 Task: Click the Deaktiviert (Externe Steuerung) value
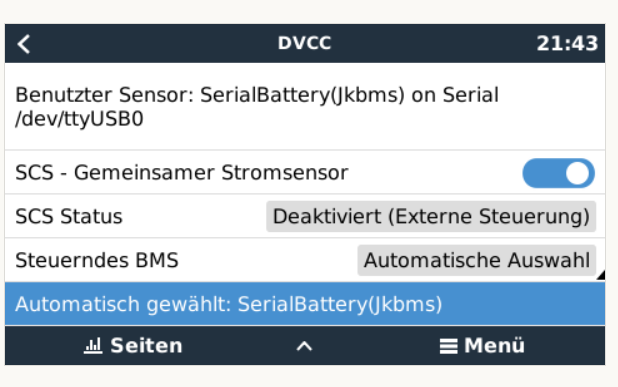click(x=431, y=216)
